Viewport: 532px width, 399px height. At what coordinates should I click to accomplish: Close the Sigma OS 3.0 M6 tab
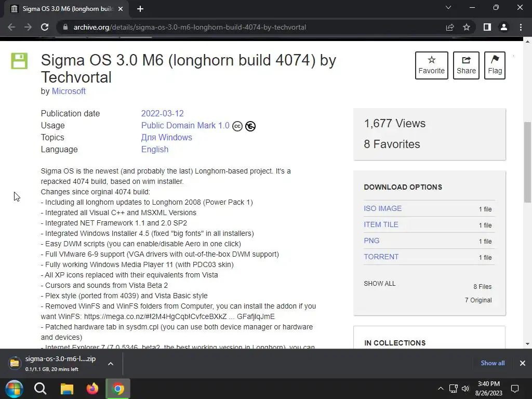tap(121, 9)
